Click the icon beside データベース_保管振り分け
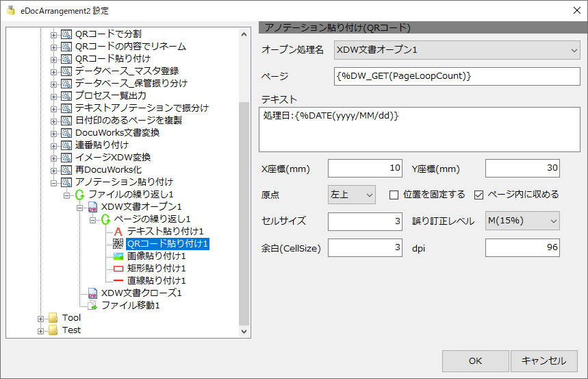588x379 pixels. click(66, 84)
